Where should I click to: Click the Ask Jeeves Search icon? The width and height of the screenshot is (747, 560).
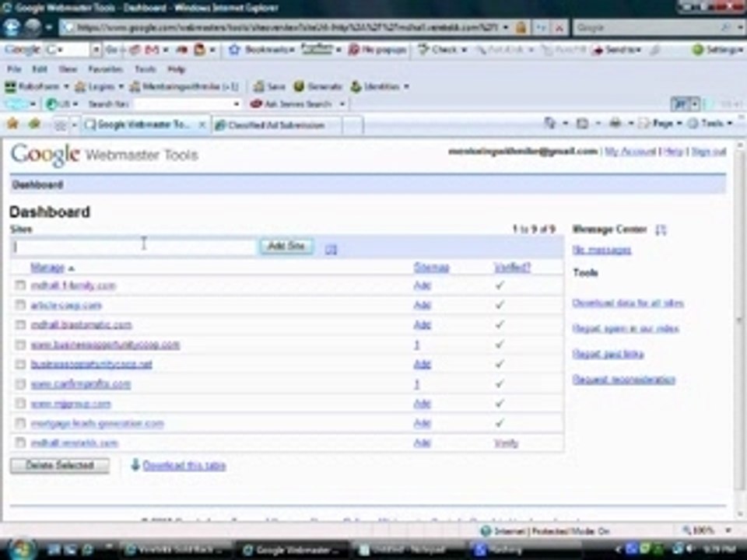click(256, 103)
